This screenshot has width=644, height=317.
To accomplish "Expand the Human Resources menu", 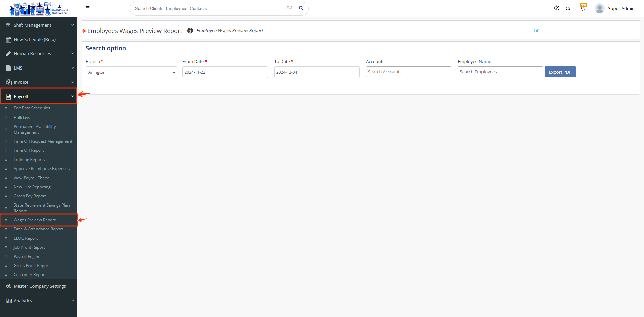I will pos(39,53).
